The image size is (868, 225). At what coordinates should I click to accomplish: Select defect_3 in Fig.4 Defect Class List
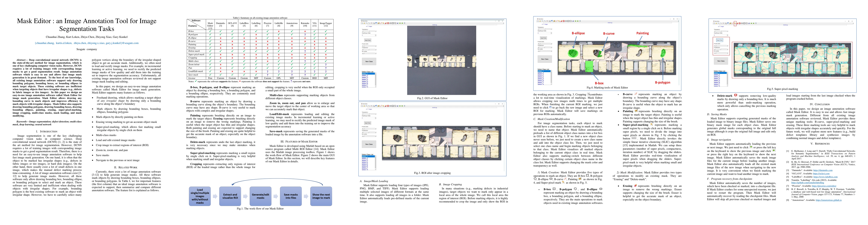541,75
